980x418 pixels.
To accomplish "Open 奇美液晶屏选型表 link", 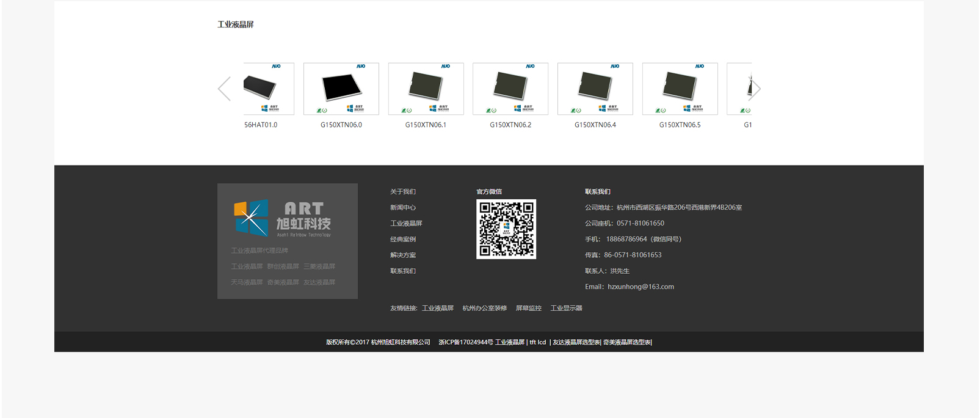I will [627, 342].
